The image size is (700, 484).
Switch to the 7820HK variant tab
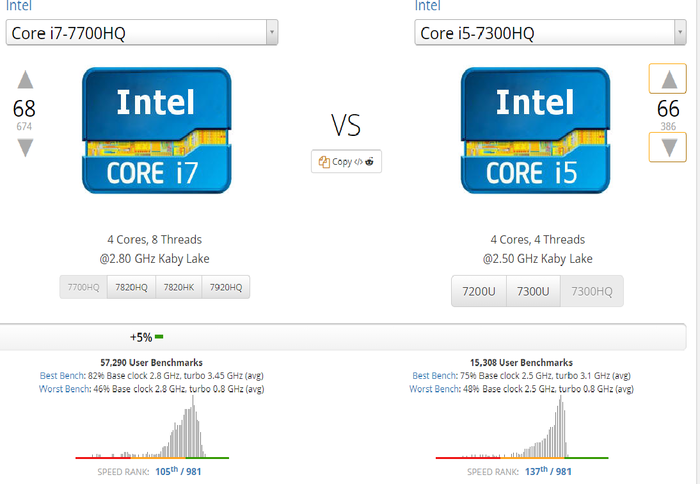(x=178, y=288)
